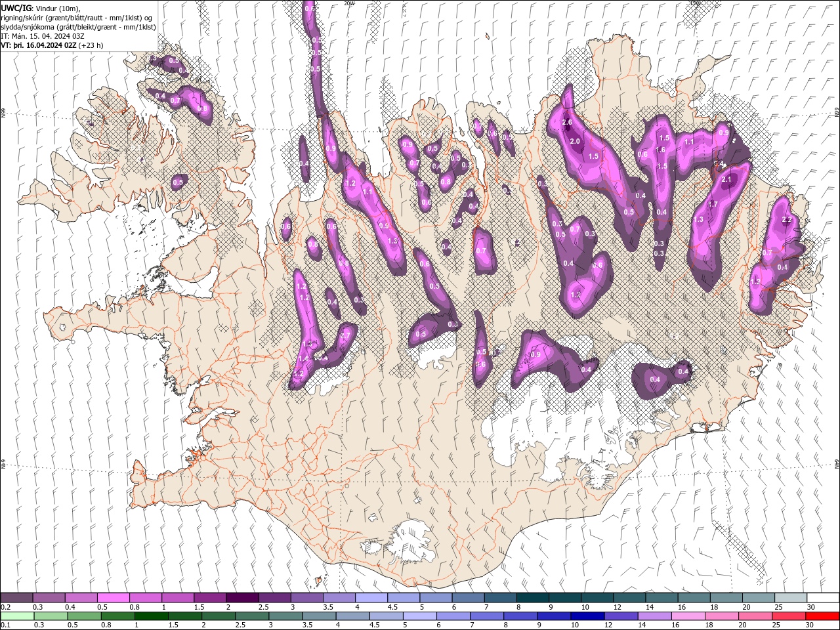The width and height of the screenshot is (840, 630).
Task: Click the '2.6' snowfall value on the map
Action: [568, 122]
